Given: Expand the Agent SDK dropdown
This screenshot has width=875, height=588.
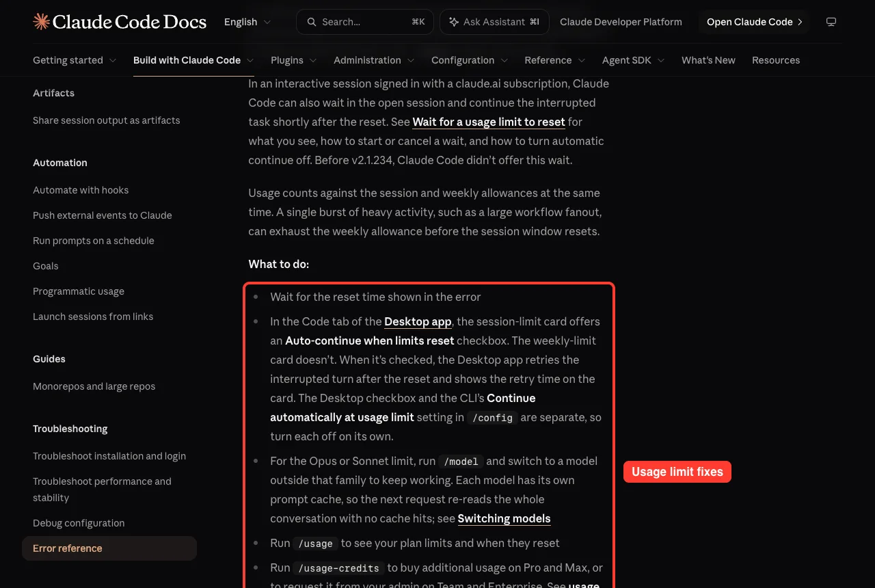Looking at the screenshot, I should point(634,60).
